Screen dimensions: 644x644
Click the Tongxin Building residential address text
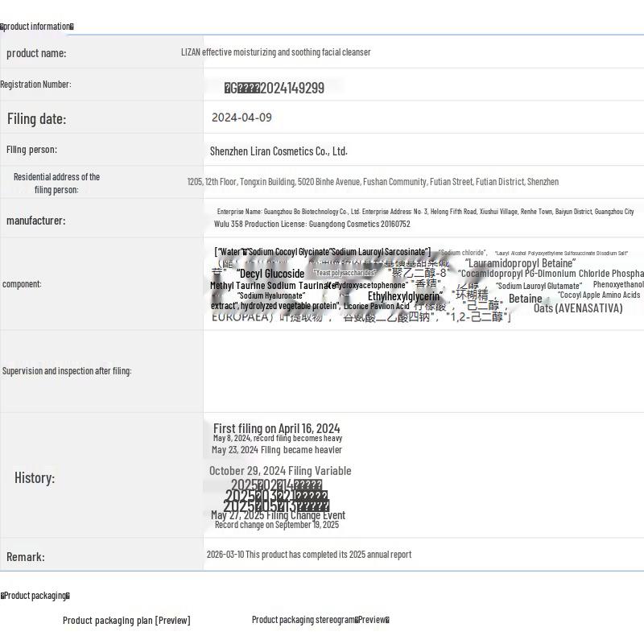(x=373, y=182)
